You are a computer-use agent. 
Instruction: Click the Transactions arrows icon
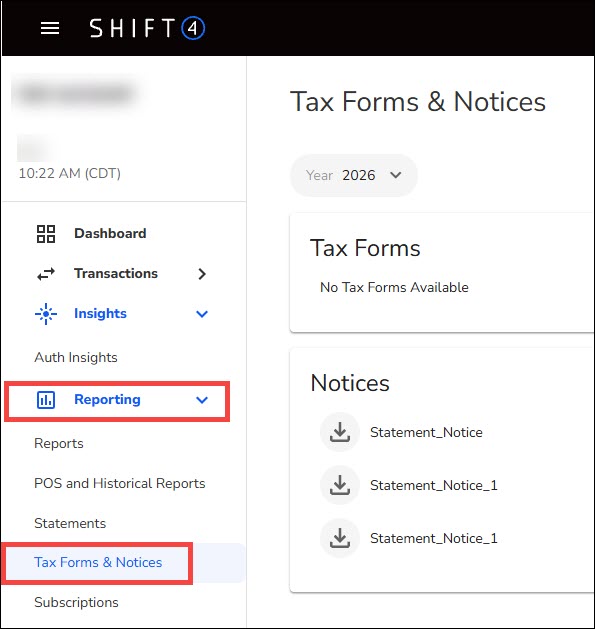46,274
